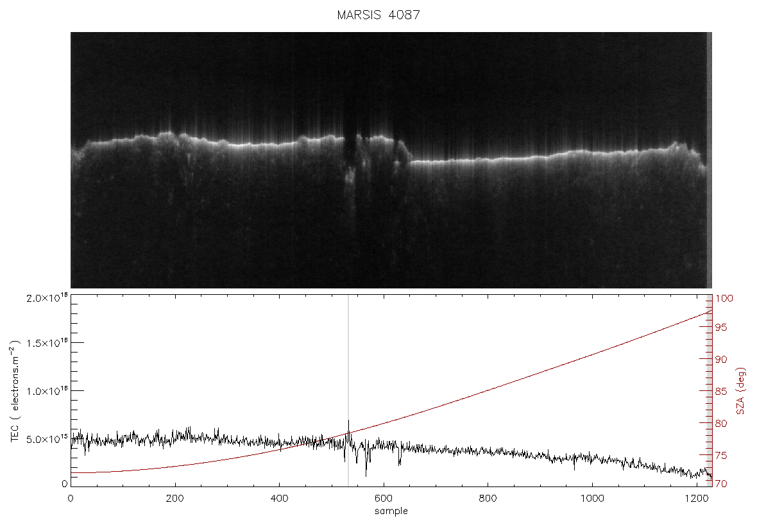Click the MARSIS 4087 plot title
Screen dimensions: 757x532
[378, 15]
